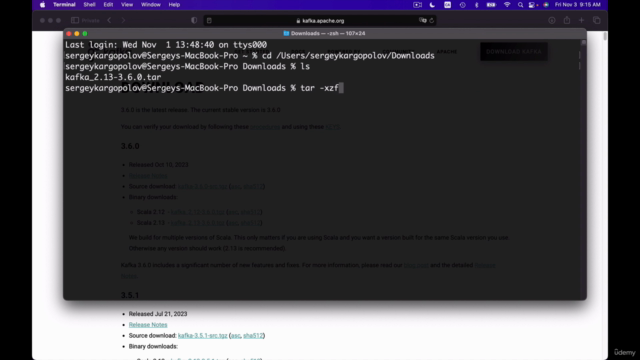Image resolution: width=640 pixels, height=360 pixels.
Task: Click the Bluetooth menu bar icon
Action: coord(476,5)
